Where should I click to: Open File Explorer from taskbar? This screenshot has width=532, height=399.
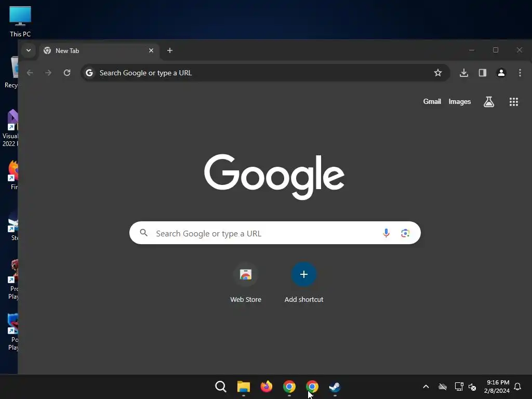[x=243, y=387]
